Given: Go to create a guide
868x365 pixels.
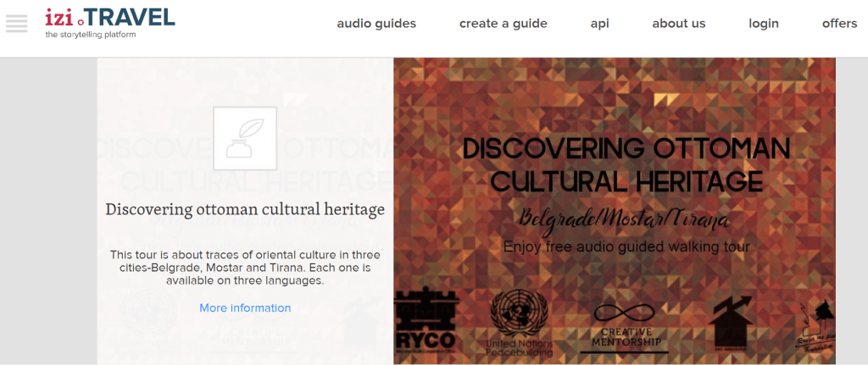Looking at the screenshot, I should pyautogui.click(x=504, y=24).
